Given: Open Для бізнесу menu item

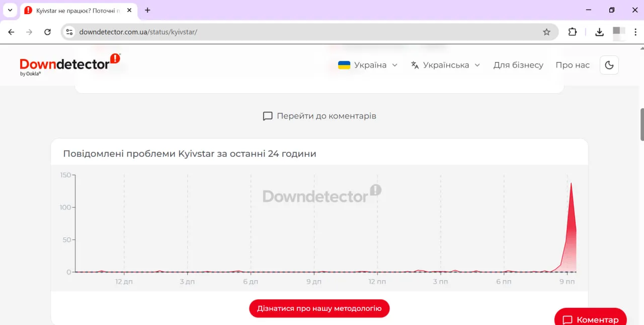Looking at the screenshot, I should click(x=518, y=65).
